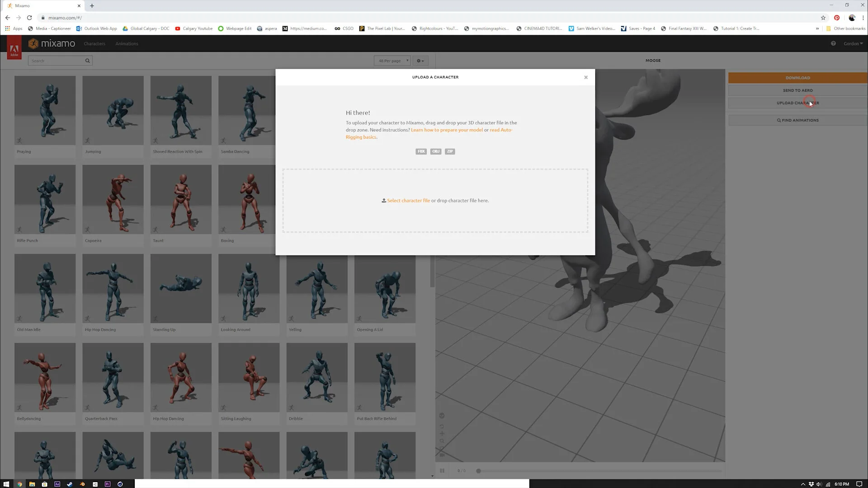Select the Hip Hop Dancing blue thumbnail

(113, 288)
